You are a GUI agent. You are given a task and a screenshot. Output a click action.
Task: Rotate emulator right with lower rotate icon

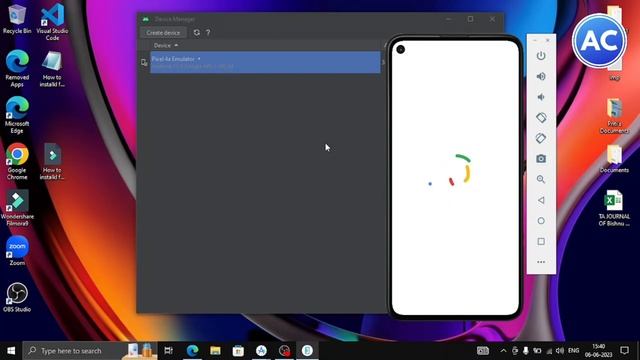tap(541, 138)
